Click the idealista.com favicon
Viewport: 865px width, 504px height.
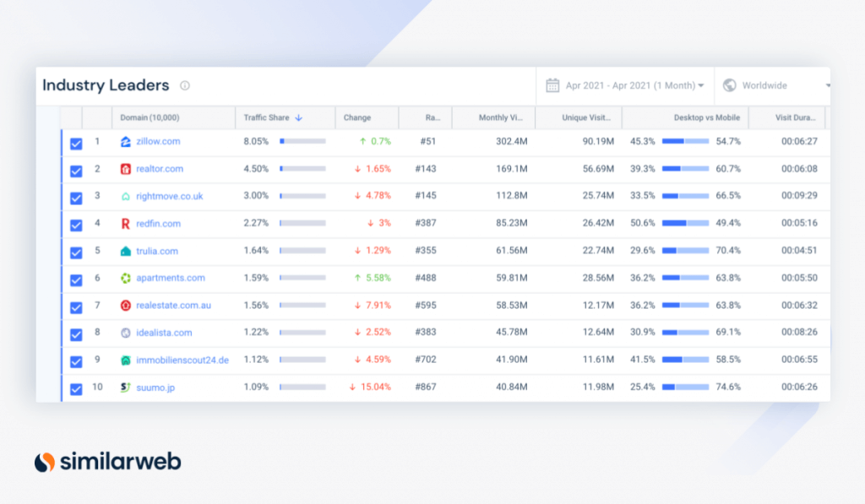[126, 333]
